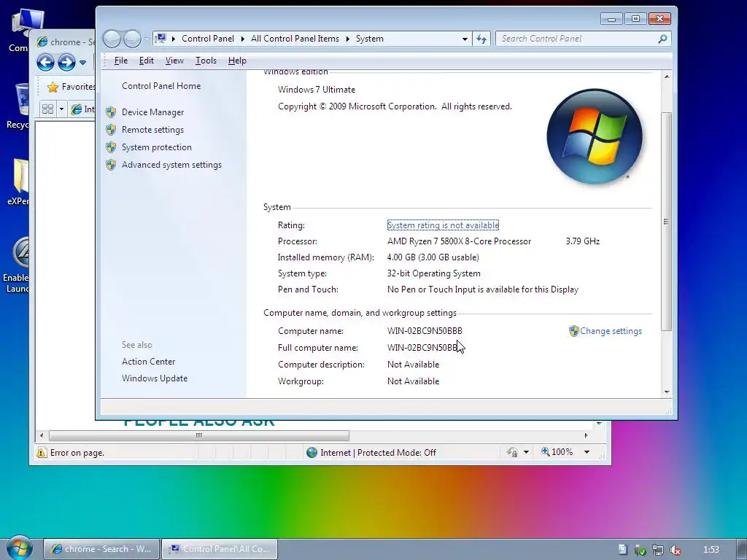Open the Quick Tabs dropdown arrow
The height and width of the screenshot is (560, 747).
61,109
